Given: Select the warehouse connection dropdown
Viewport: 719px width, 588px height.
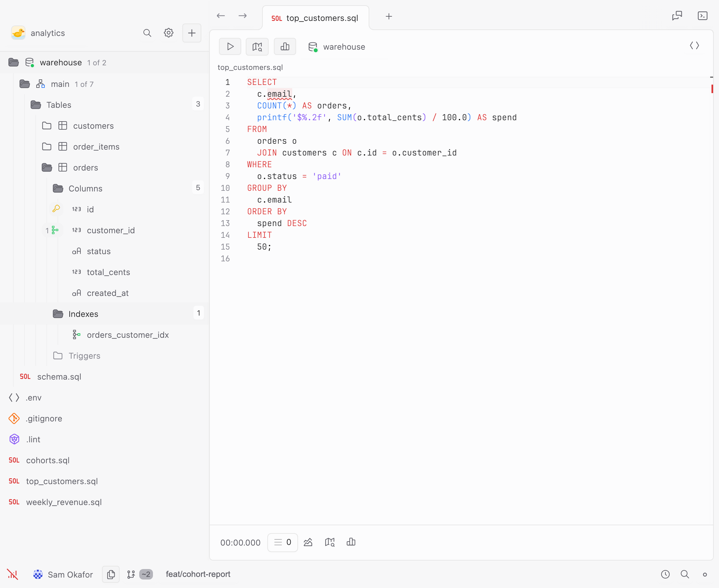Looking at the screenshot, I should (337, 47).
